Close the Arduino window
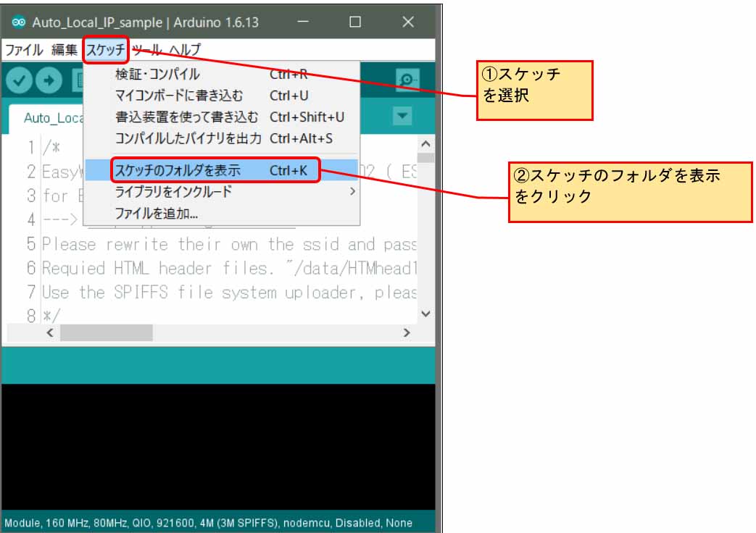Viewport: 756px width, 533px height. (x=408, y=22)
